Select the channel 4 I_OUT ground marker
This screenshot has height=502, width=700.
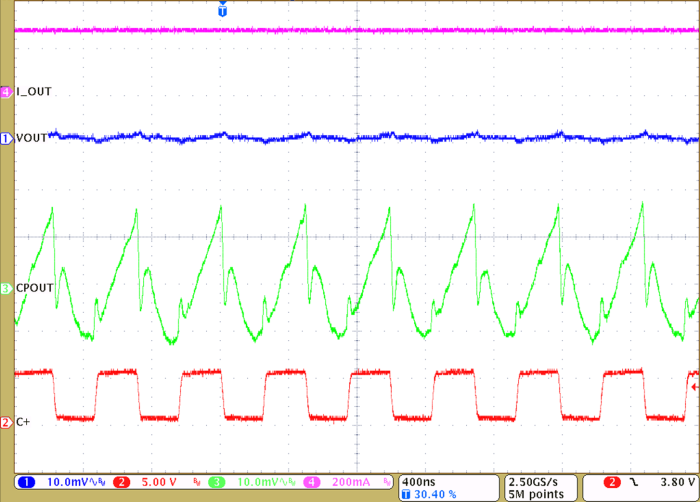(x=7, y=92)
